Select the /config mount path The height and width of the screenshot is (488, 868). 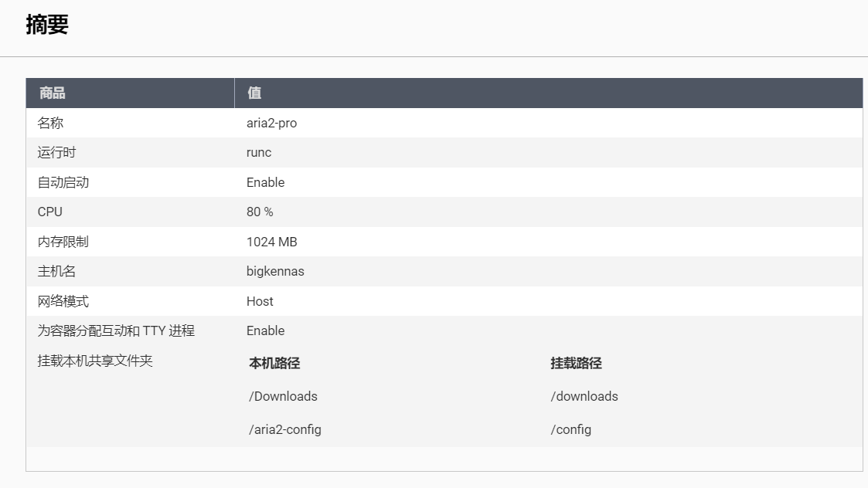tap(570, 429)
